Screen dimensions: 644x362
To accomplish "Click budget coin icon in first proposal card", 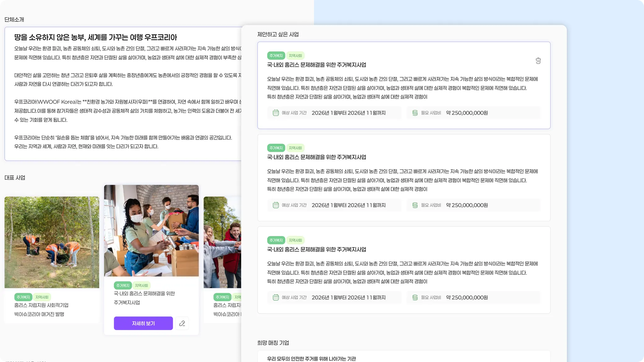I will (415, 113).
